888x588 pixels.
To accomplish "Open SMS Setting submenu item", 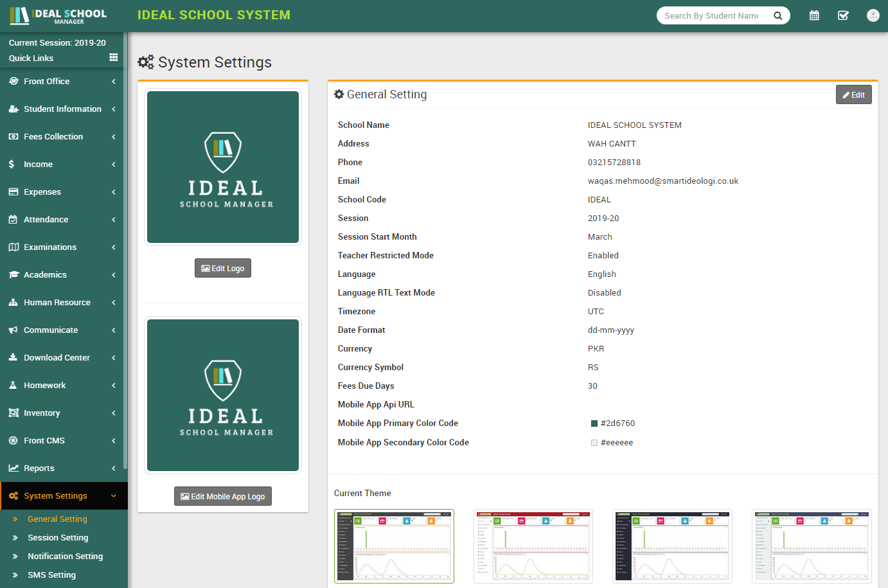I will pyautogui.click(x=51, y=575).
